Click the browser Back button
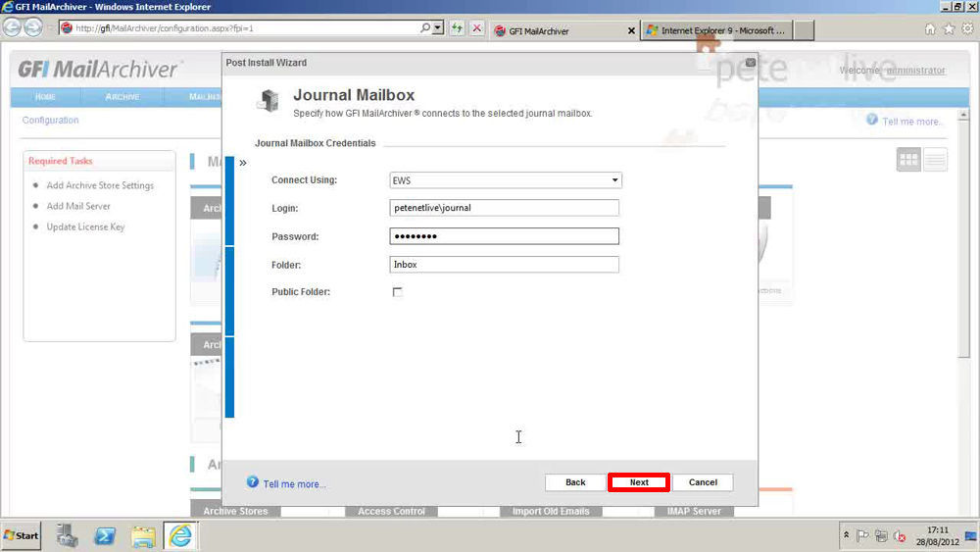Screen dimensions: 980x552 (13, 27)
